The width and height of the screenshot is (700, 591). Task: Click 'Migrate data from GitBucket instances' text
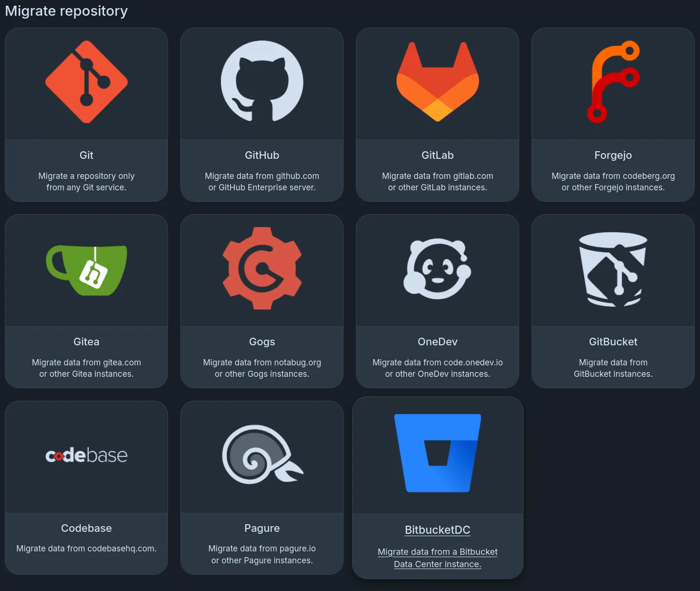point(613,368)
